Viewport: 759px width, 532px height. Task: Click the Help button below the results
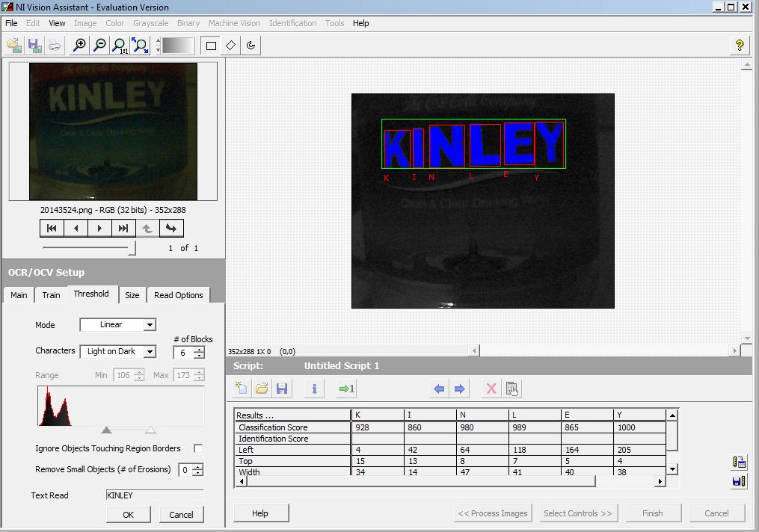click(x=260, y=513)
